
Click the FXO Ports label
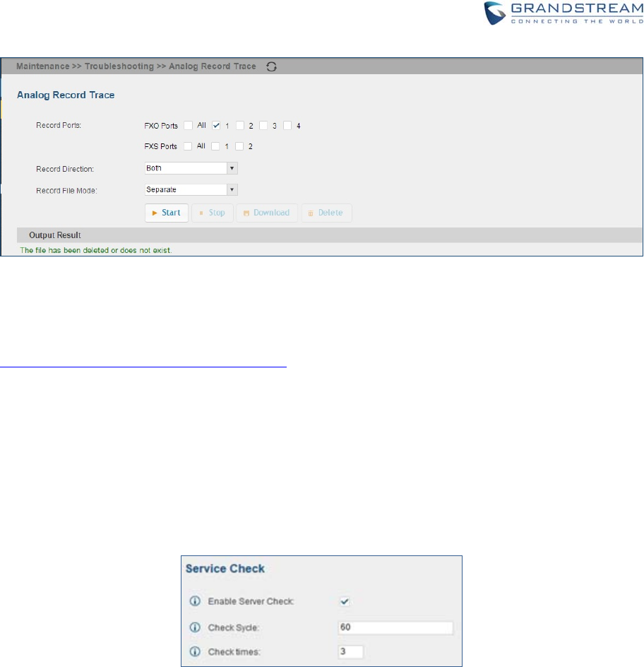click(x=161, y=126)
